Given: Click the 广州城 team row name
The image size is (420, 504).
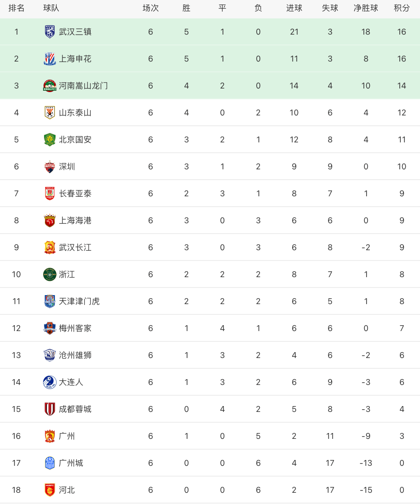Looking at the screenshot, I should point(71,463).
